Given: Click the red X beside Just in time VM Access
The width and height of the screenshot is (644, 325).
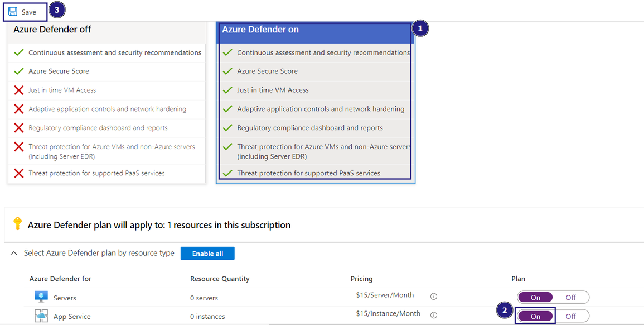Looking at the screenshot, I should (x=18, y=90).
